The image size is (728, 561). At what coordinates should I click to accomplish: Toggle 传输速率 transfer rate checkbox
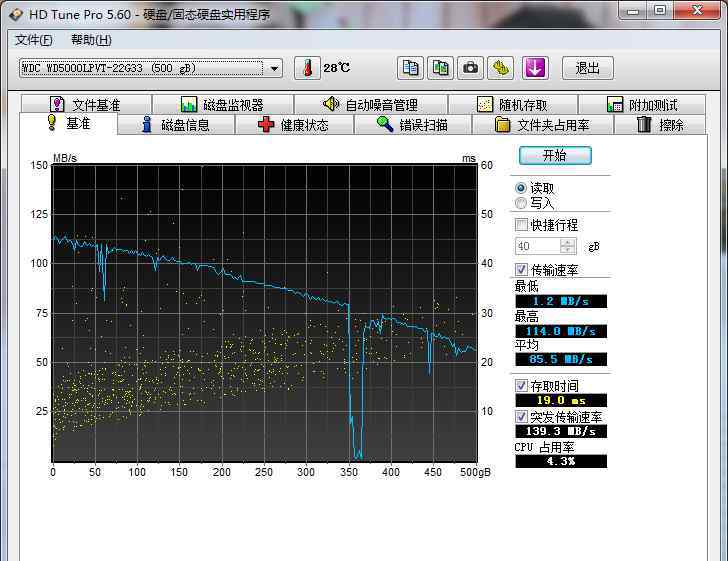tap(521, 269)
